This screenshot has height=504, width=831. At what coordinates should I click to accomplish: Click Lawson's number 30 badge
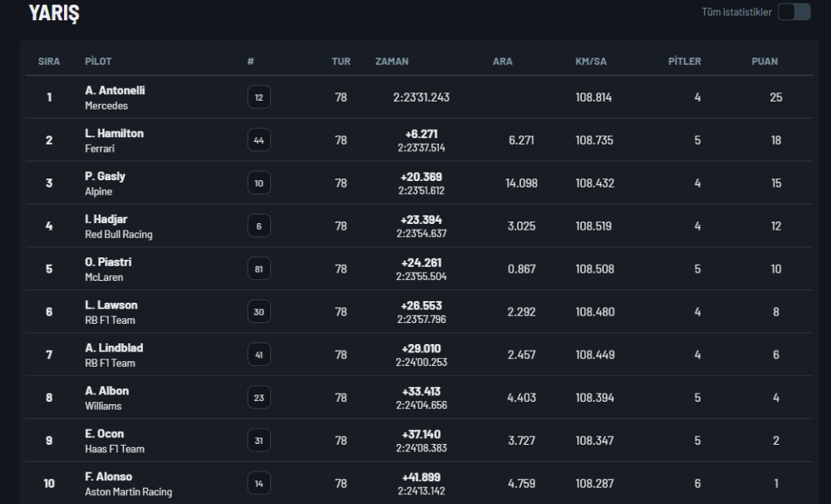pos(259,312)
